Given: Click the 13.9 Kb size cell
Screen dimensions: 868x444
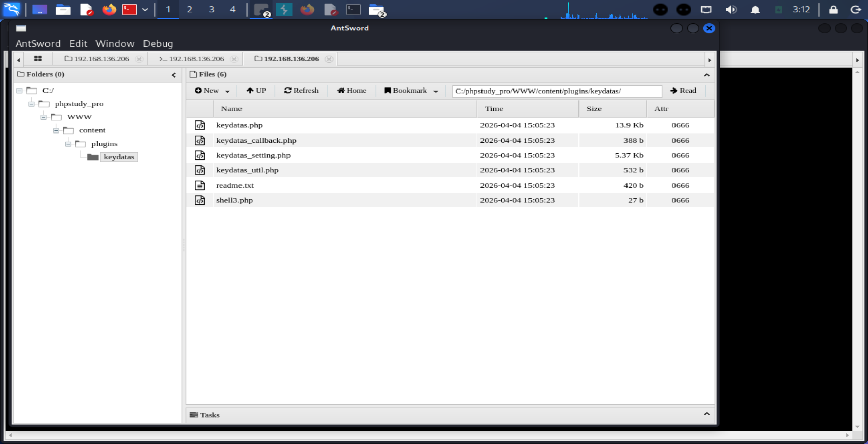Looking at the screenshot, I should [629, 125].
